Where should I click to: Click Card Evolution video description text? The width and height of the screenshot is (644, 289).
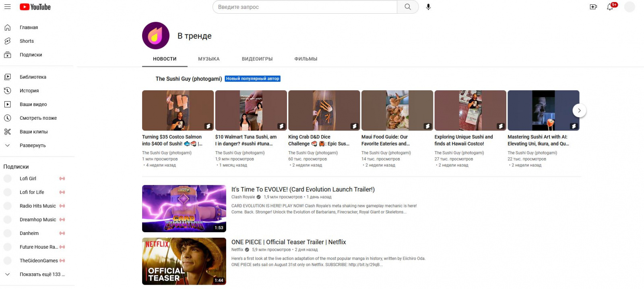324,209
